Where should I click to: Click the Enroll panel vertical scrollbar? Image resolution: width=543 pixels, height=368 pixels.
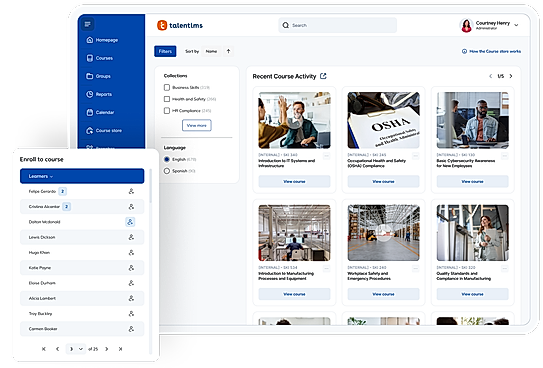151,186
